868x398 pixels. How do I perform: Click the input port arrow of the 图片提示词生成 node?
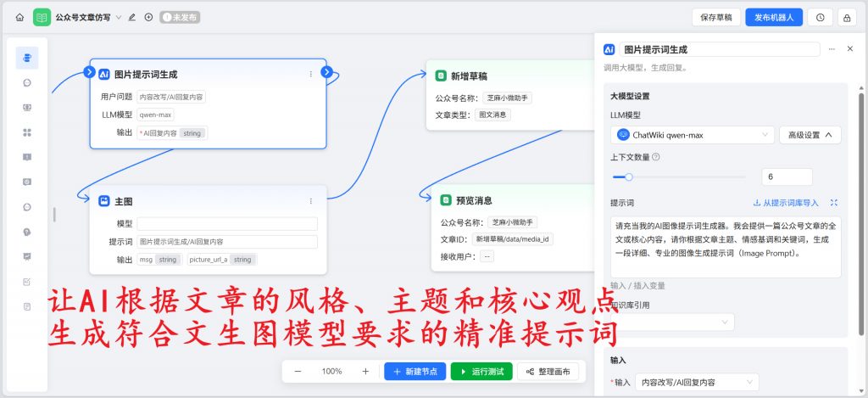pos(90,71)
